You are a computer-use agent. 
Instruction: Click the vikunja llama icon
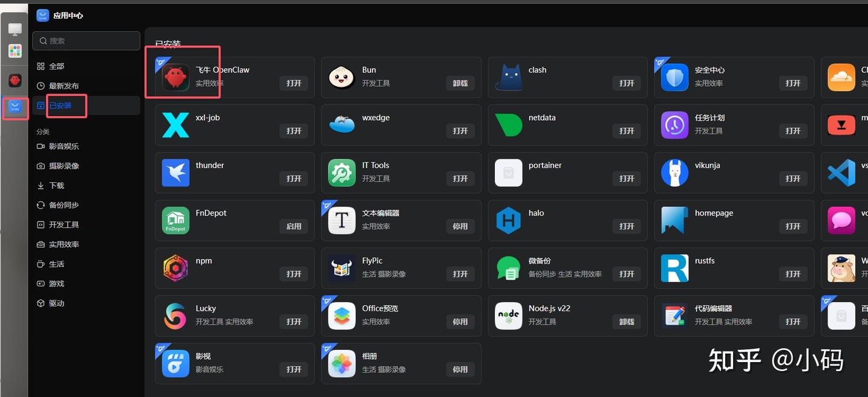[675, 173]
